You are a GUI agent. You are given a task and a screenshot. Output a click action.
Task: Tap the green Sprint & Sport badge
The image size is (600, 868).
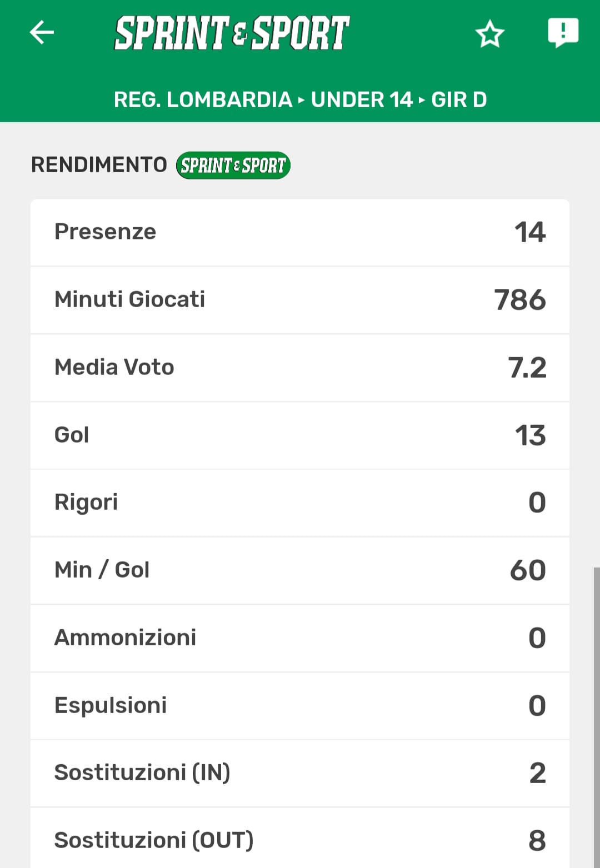pyautogui.click(x=233, y=165)
